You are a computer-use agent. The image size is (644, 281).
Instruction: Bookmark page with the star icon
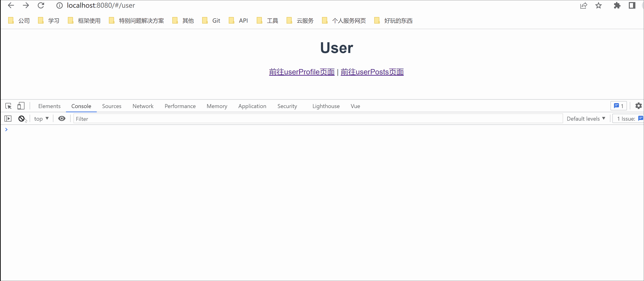(x=598, y=6)
